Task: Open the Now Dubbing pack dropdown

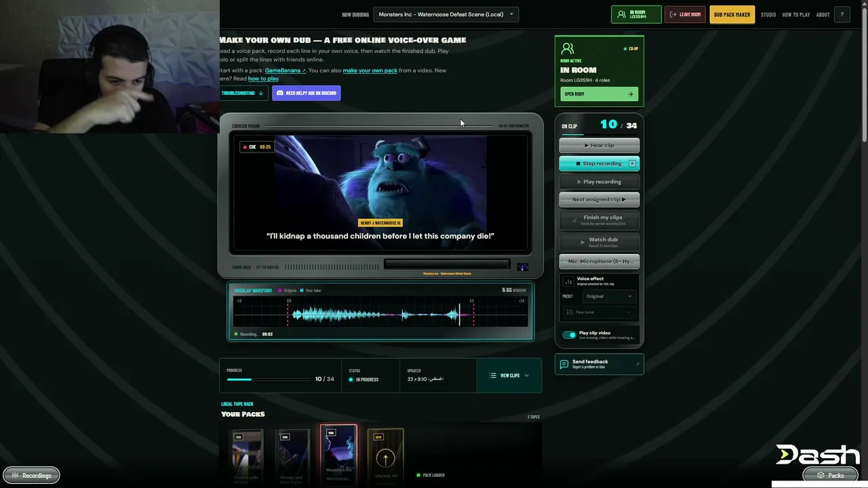Action: [x=446, y=14]
